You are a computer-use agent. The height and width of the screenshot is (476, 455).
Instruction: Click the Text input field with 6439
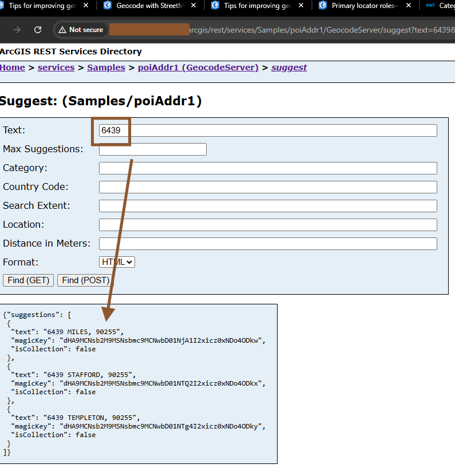(x=268, y=130)
